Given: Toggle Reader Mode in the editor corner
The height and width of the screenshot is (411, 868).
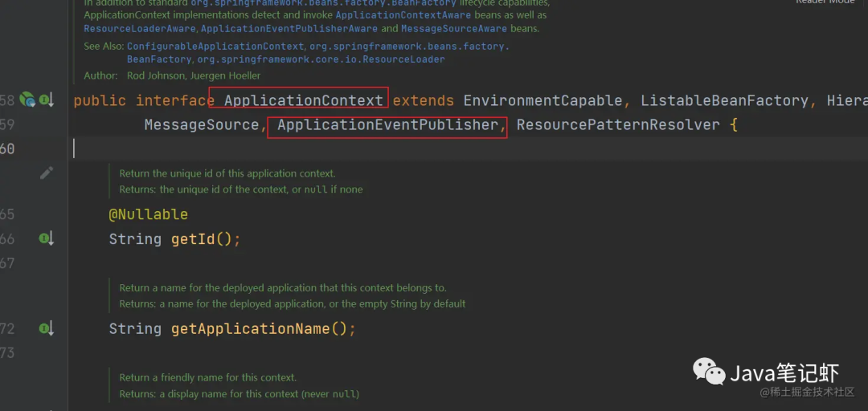Looking at the screenshot, I should click(825, 2).
